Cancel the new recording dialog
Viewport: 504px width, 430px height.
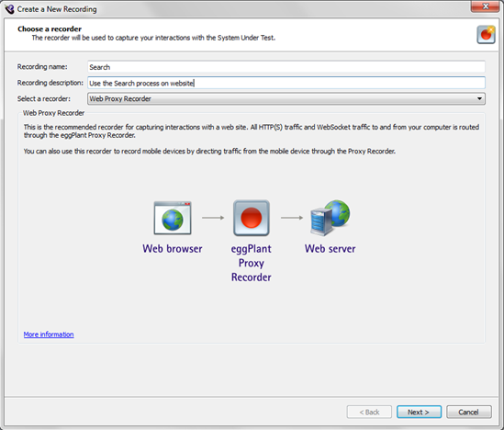pos(468,412)
